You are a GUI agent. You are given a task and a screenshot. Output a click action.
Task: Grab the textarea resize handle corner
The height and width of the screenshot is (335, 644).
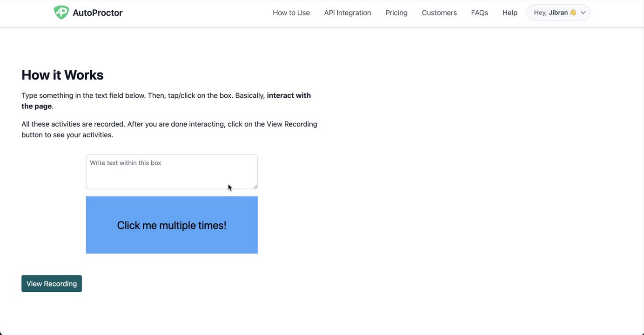click(x=255, y=187)
